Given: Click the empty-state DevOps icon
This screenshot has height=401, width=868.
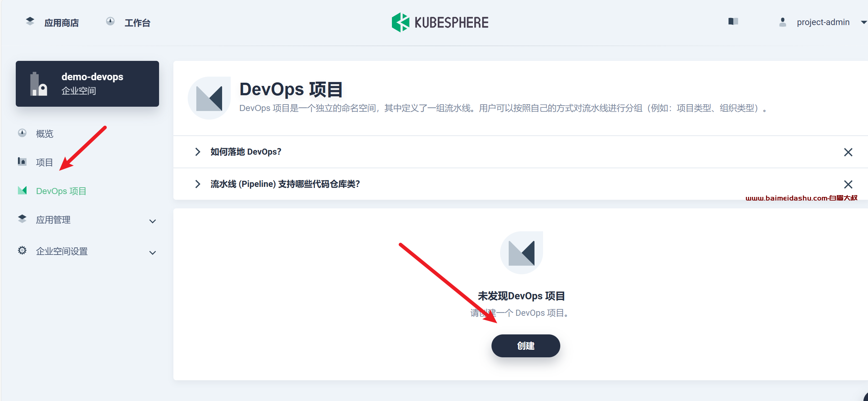Looking at the screenshot, I should tap(522, 253).
